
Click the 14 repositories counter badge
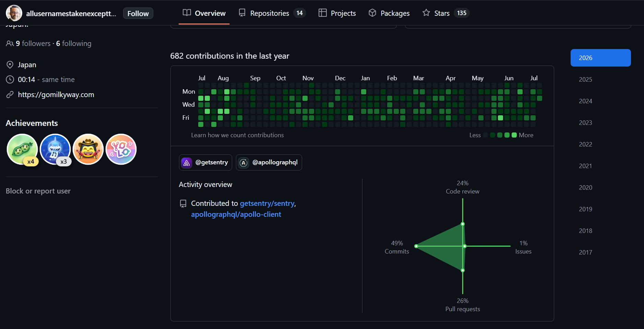click(x=300, y=13)
